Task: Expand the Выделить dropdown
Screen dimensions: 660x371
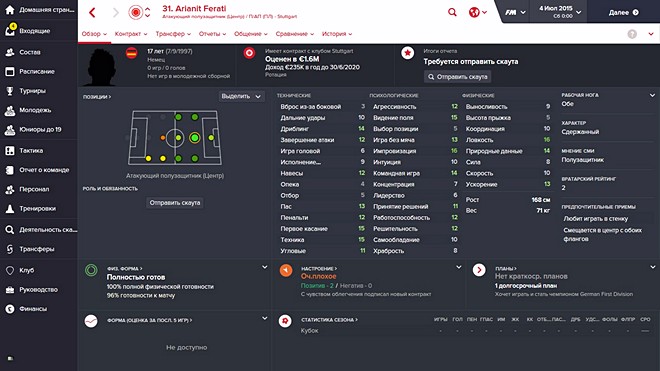Action: point(241,96)
